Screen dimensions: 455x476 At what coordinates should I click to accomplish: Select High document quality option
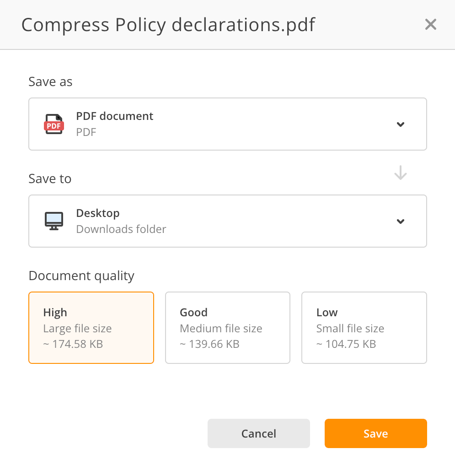(91, 328)
